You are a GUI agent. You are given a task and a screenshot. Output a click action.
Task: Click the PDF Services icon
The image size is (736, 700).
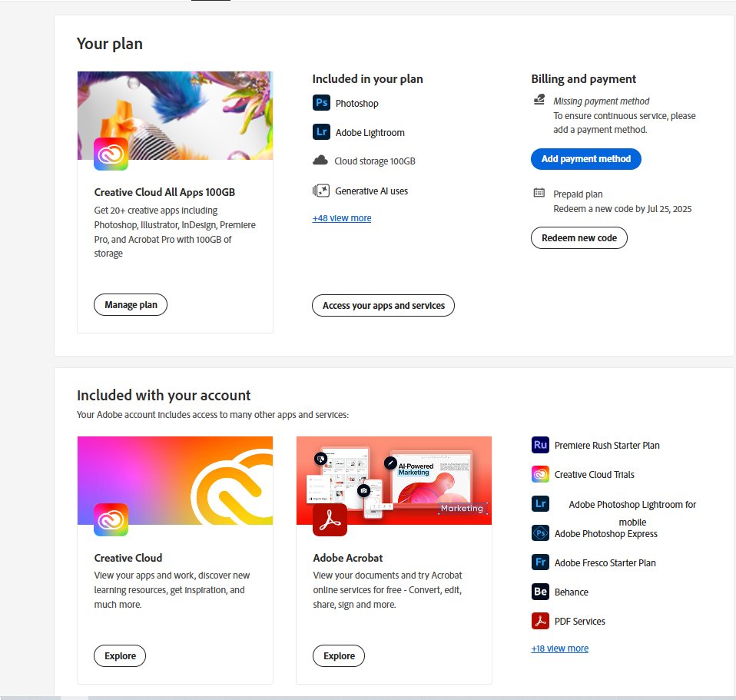pyautogui.click(x=540, y=621)
